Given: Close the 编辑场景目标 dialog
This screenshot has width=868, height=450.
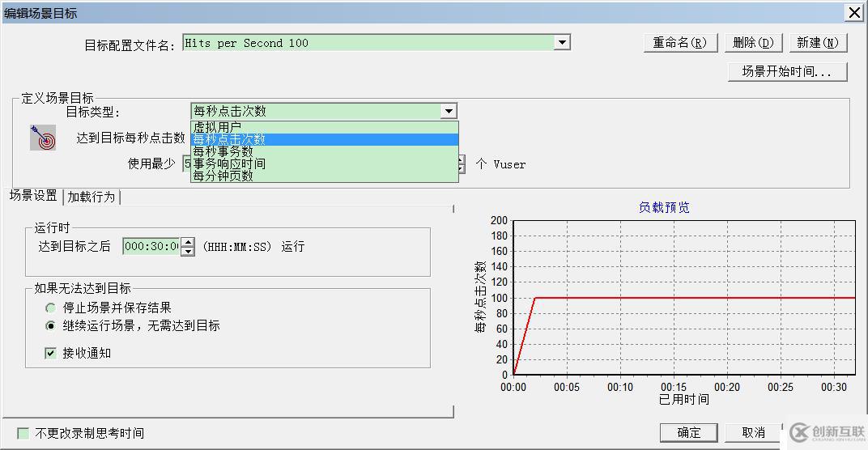Looking at the screenshot, I should (x=854, y=13).
